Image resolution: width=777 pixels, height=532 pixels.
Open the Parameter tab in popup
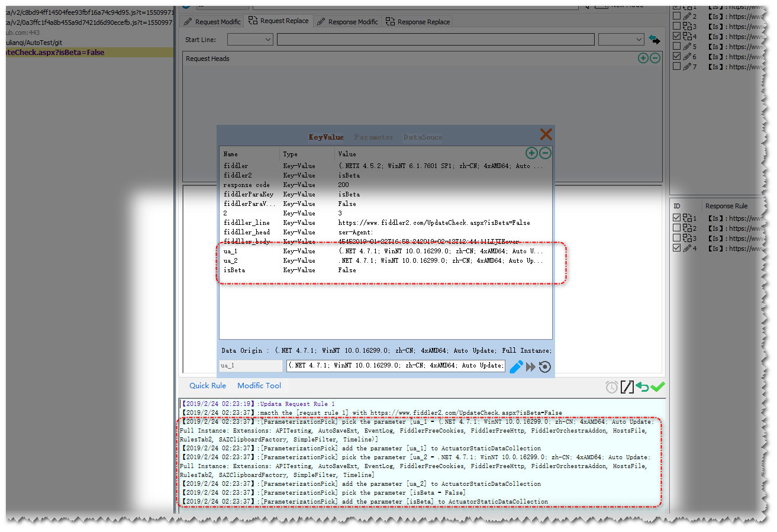pyautogui.click(x=373, y=137)
